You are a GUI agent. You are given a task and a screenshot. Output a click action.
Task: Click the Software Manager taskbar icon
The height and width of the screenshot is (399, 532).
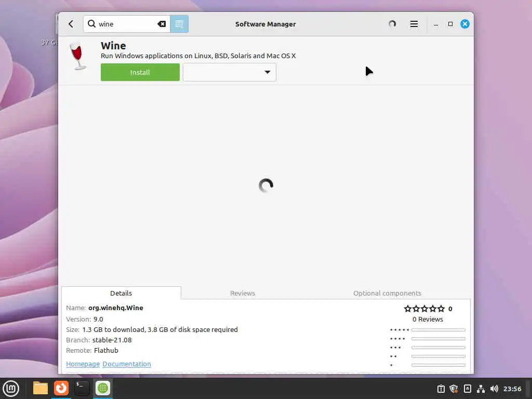pos(103,388)
